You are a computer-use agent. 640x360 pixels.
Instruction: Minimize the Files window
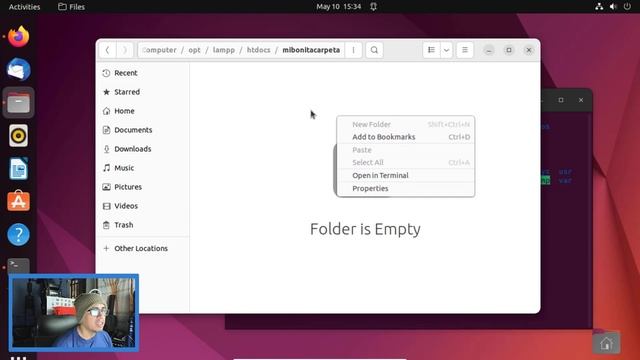click(489, 50)
